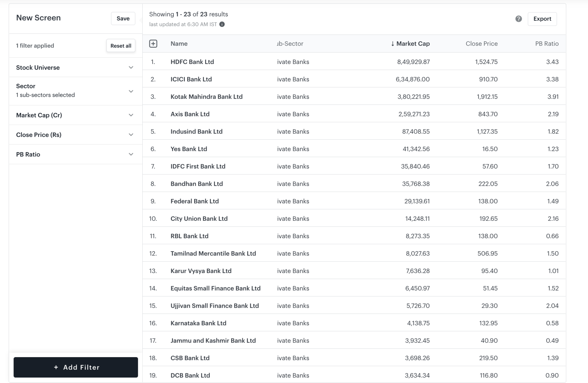Expand the Stock Universe filter
Image resolution: width=588 pixels, height=383 pixels.
coord(131,67)
